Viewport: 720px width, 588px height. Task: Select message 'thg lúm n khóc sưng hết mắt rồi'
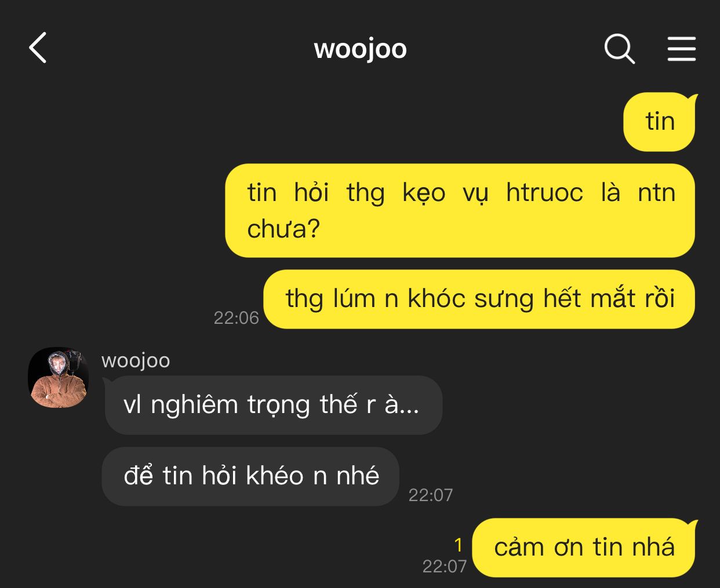pyautogui.click(x=479, y=299)
